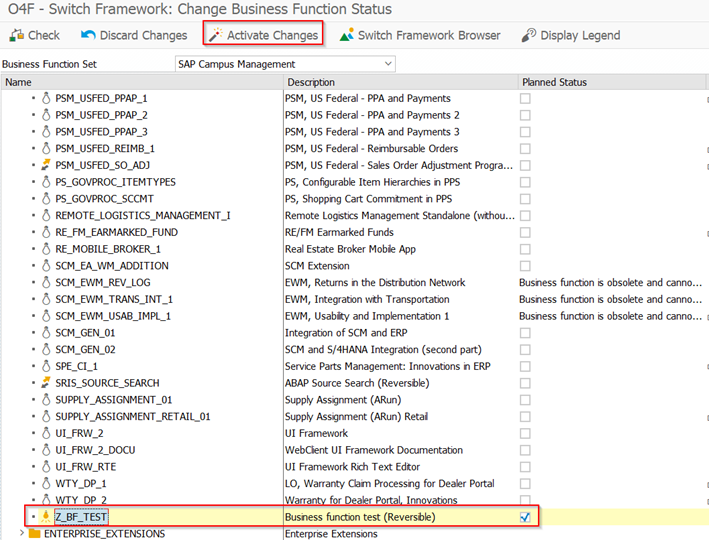This screenshot has width=709, height=540.
Task: Click the Check toolbar icon
Action: [x=16, y=35]
